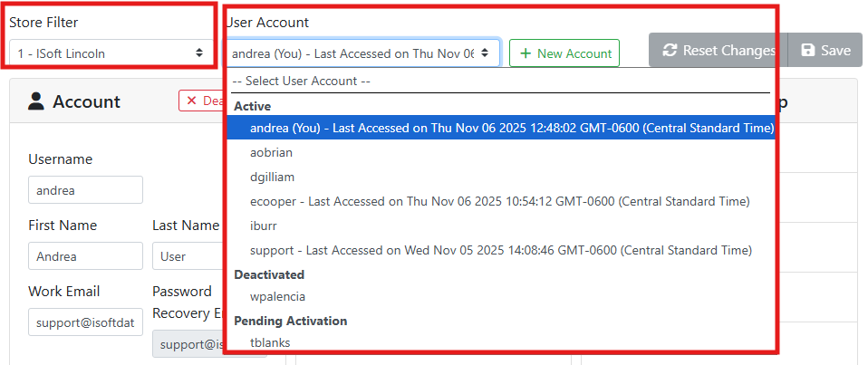Click the Save floppy disk icon
This screenshot has width=868, height=365.
(808, 51)
